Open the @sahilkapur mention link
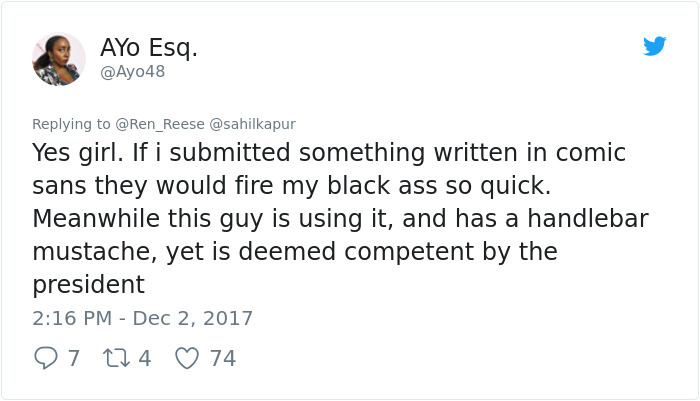This screenshot has width=700, height=401. [x=252, y=124]
